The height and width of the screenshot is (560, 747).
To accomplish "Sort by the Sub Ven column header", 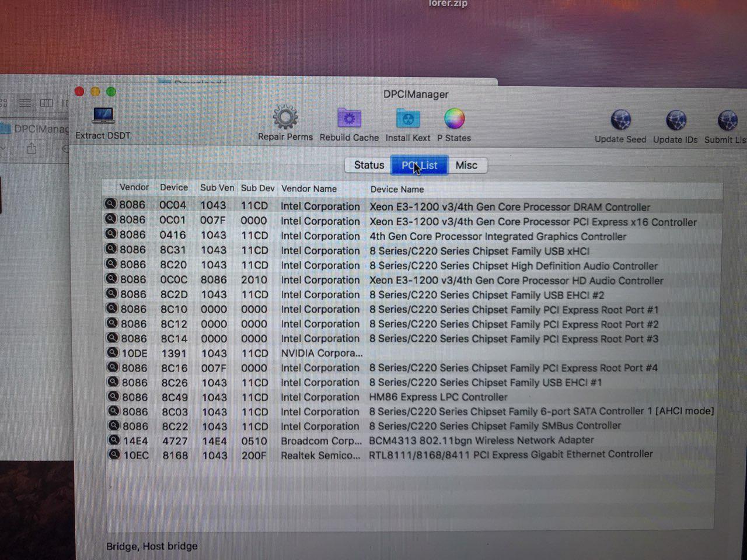I will [217, 188].
